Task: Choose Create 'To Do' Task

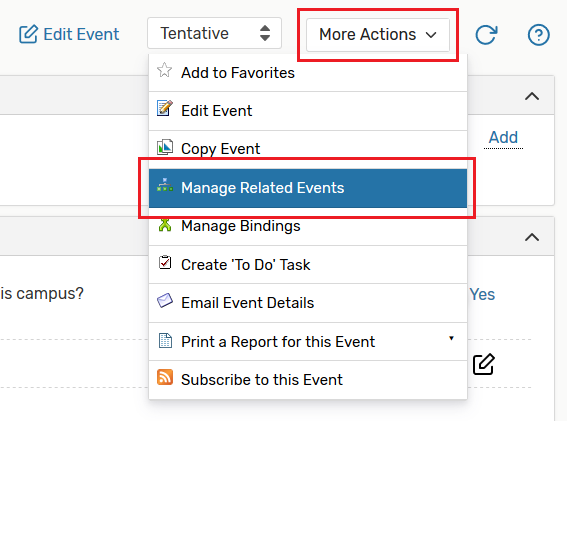Action: (308, 265)
